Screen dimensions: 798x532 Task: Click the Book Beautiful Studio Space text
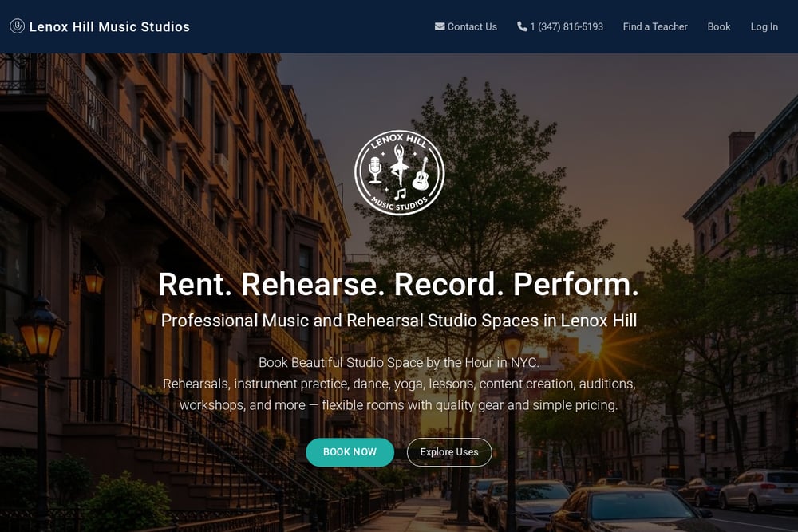click(x=399, y=363)
